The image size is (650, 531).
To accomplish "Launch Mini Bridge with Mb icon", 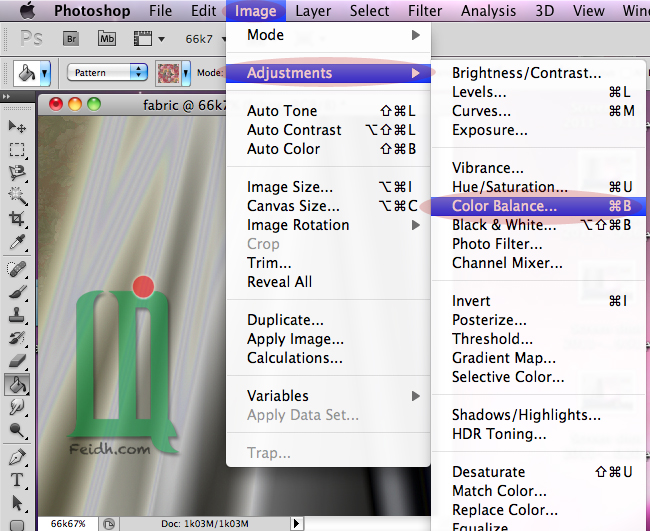I will point(107,39).
